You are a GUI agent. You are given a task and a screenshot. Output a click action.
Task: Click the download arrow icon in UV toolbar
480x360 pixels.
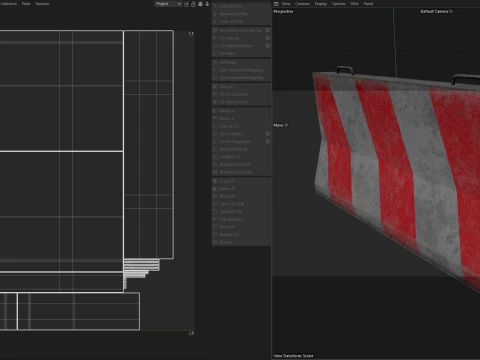coord(207,4)
